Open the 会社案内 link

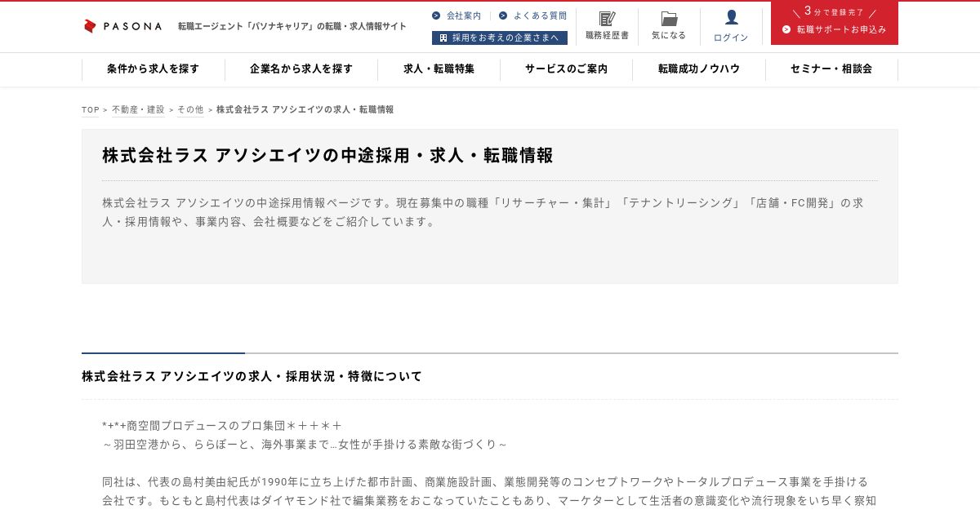pos(464,16)
